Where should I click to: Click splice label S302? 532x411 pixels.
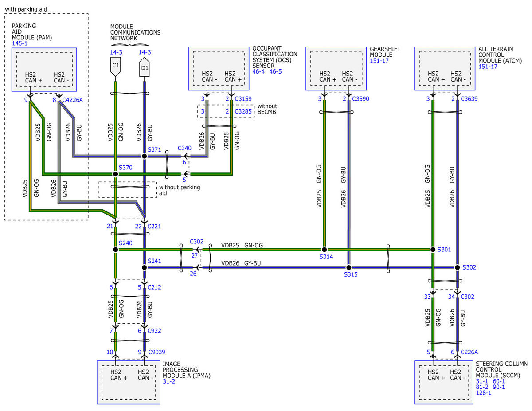click(469, 267)
